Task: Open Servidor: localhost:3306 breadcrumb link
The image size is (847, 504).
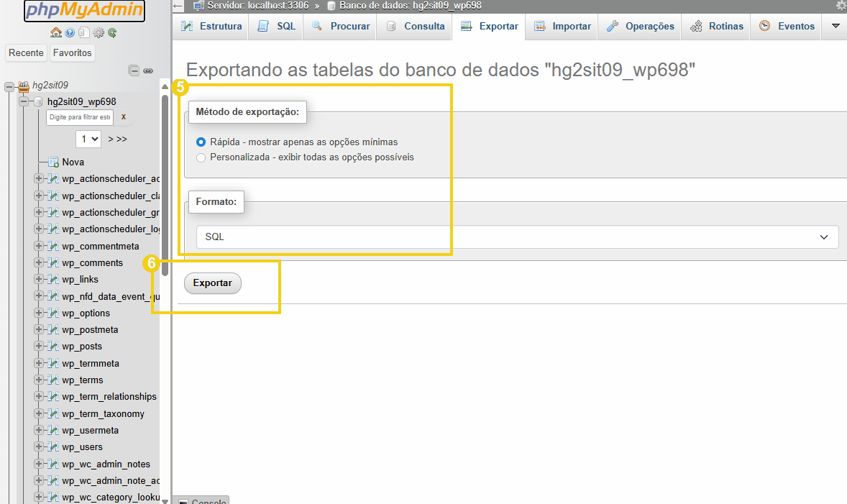Action: (x=257, y=6)
